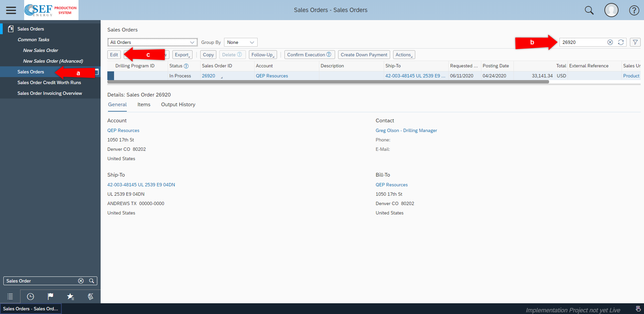The height and width of the screenshot is (314, 644).
Task: Open the All Orders dropdown
Action: (153, 42)
